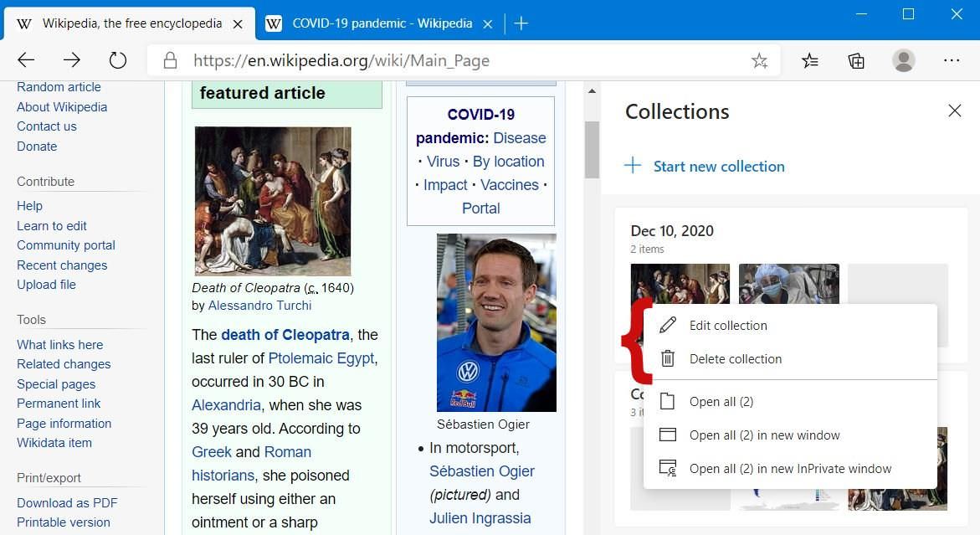
Task: Switch to the Wikipedia free encyclopedia tab
Action: pos(130,23)
